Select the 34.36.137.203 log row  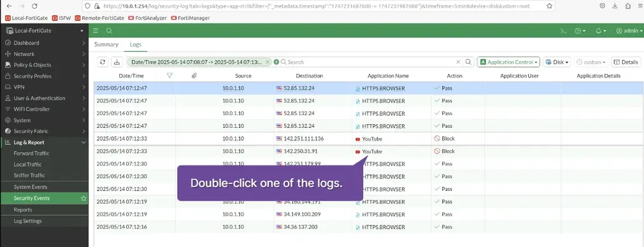point(368,227)
